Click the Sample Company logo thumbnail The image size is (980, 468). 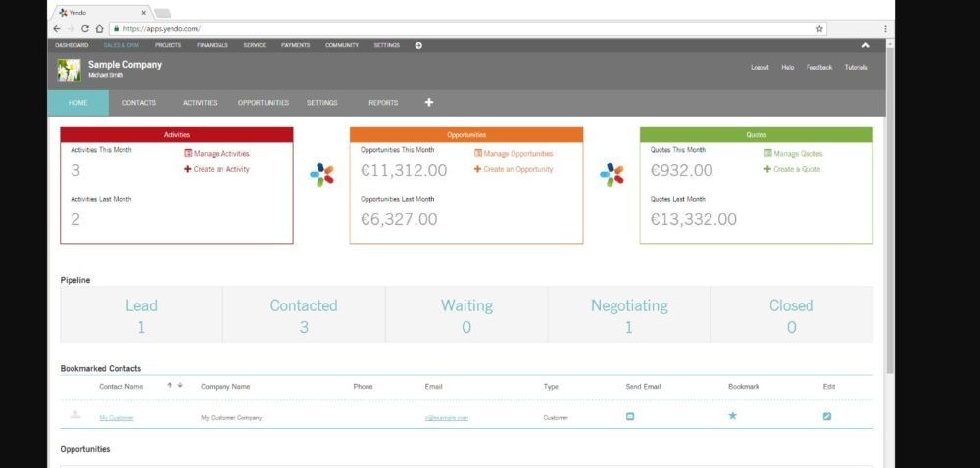(70, 70)
